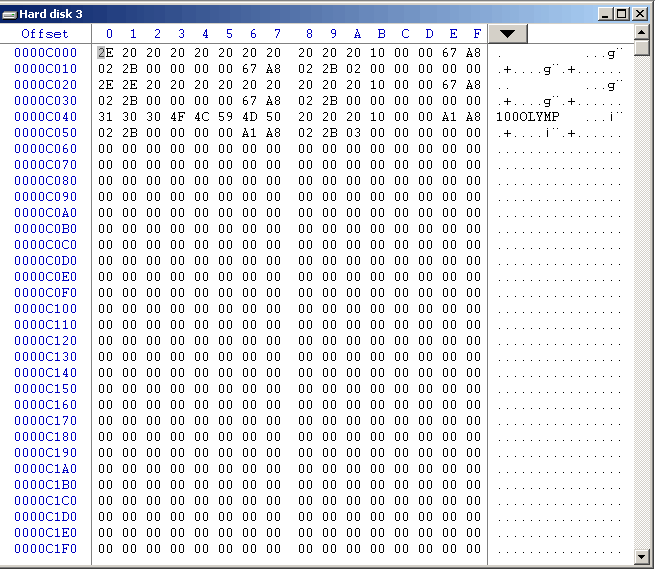Click offset label 0000C040
Screen dimensions: 655x570
pyautogui.click(x=46, y=117)
